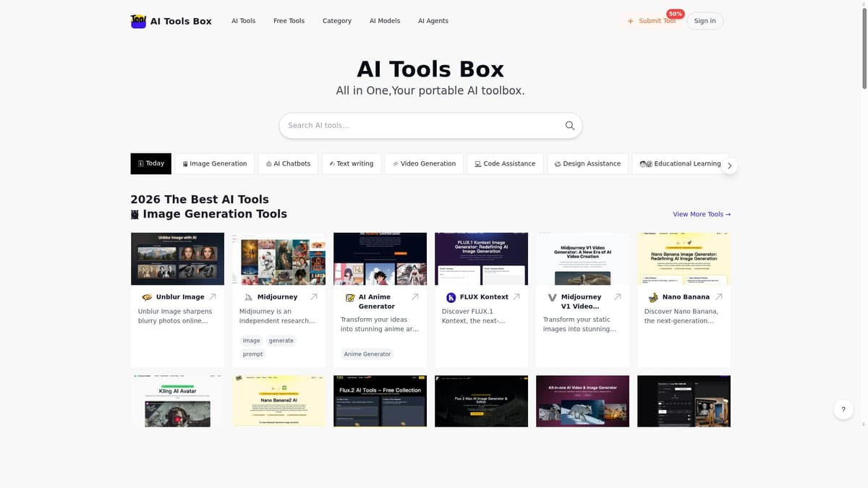Switch to the Today tab
The image size is (868, 488).
tap(150, 163)
